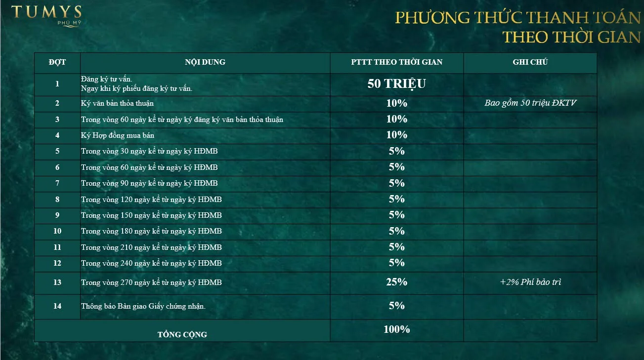Click row number 14 cell
This screenshot has width=644, height=360.
coord(57,306)
